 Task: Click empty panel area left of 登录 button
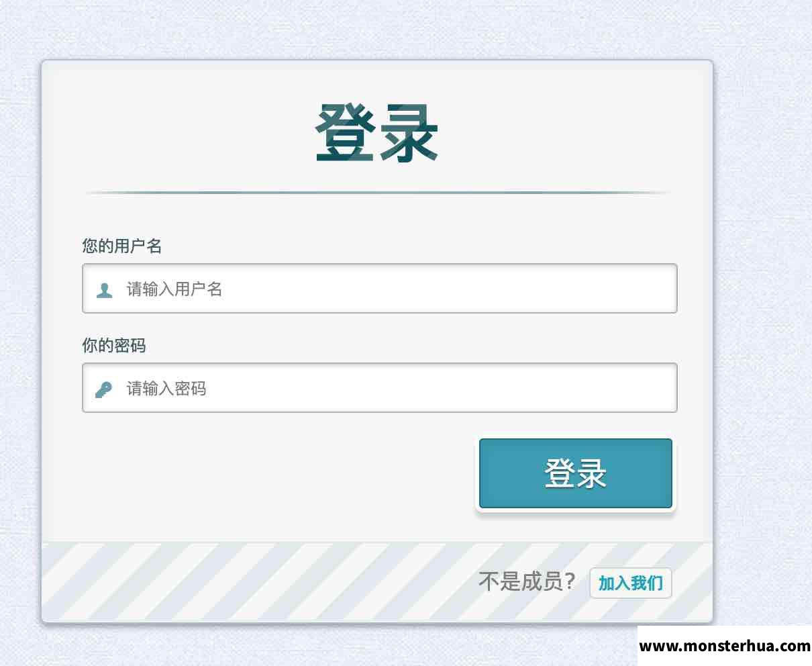click(268, 473)
